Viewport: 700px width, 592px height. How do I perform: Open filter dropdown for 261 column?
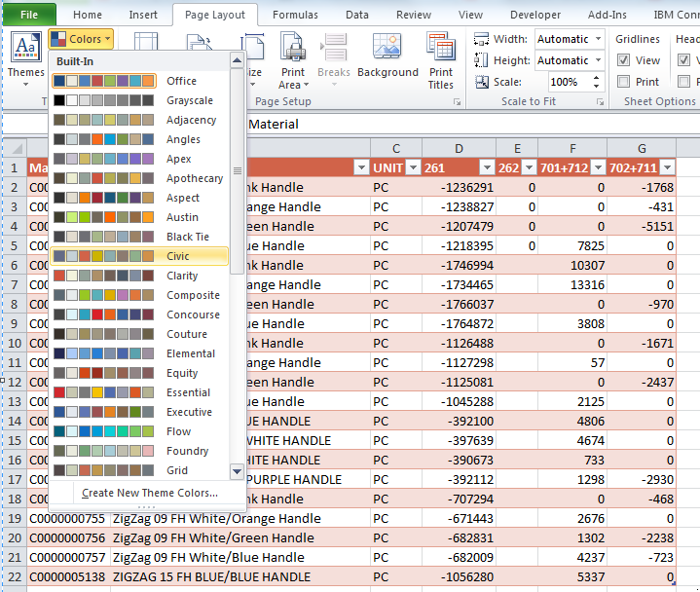(x=487, y=167)
